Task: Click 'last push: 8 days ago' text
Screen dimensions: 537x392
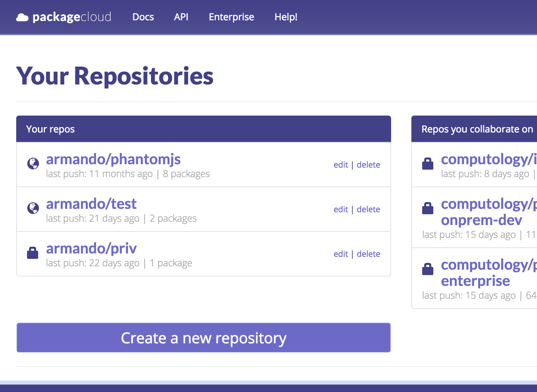Action: pos(485,174)
